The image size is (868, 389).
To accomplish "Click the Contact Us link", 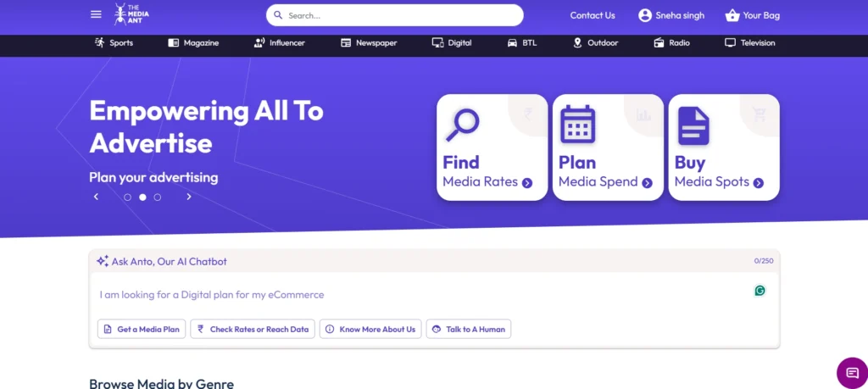I will click(593, 15).
